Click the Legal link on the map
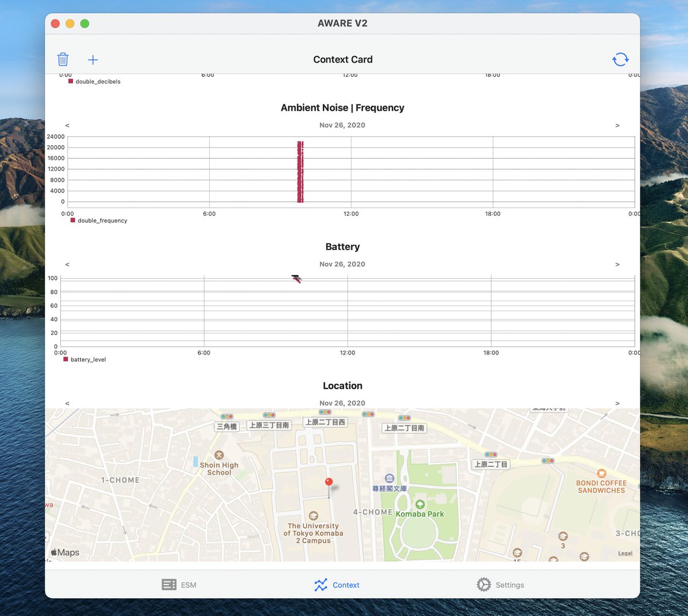Screen dimensions: 688x616 click(625, 553)
